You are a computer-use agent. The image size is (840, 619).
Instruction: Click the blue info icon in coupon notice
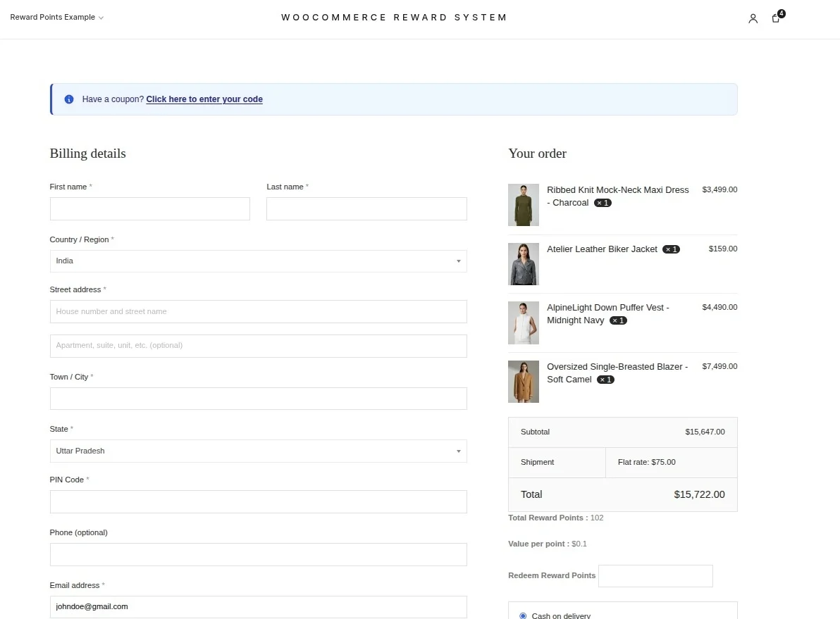[69, 99]
